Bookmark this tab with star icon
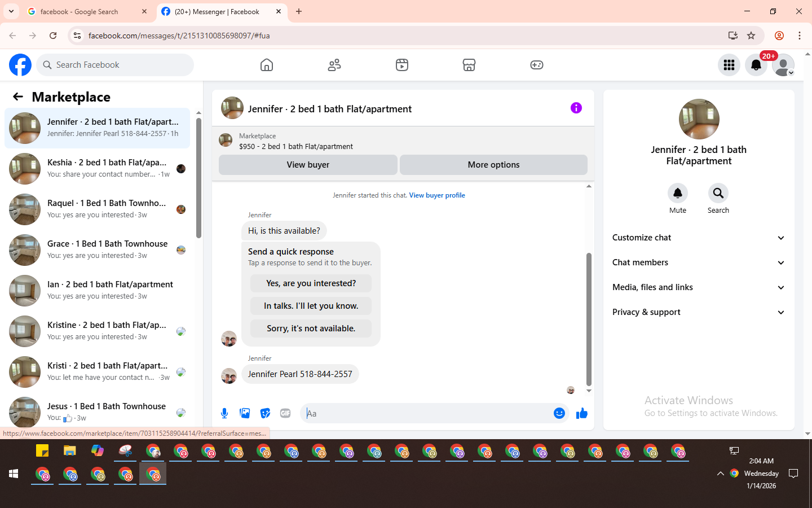Image resolution: width=812 pixels, height=508 pixels. point(751,36)
